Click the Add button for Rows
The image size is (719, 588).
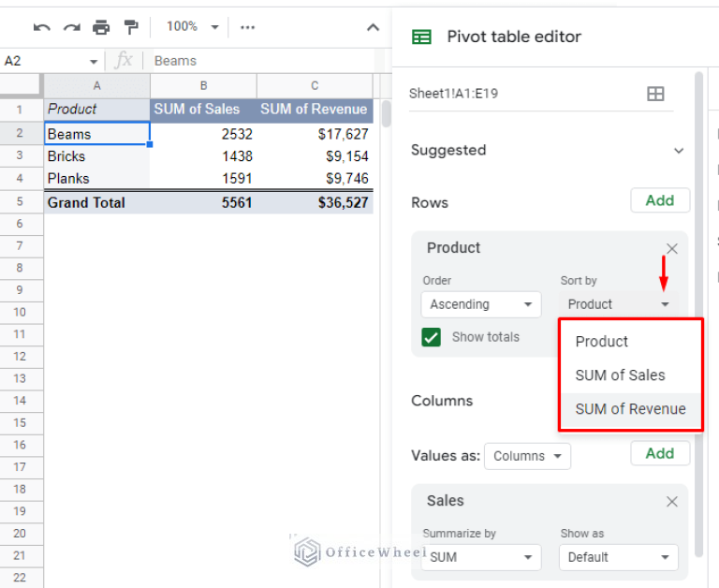659,200
